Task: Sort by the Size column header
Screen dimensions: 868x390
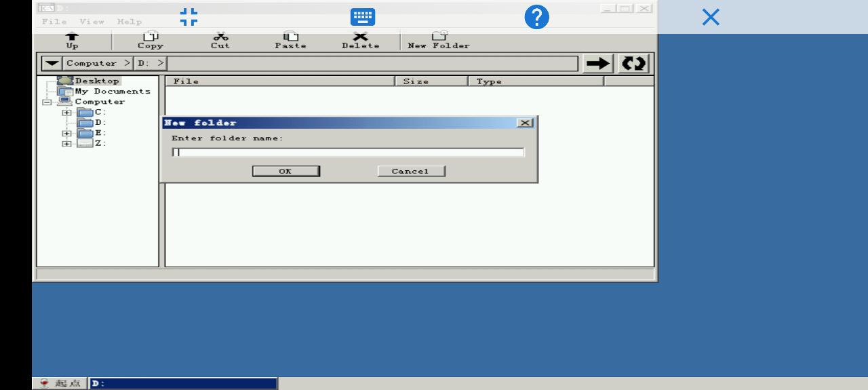Action: coord(431,81)
